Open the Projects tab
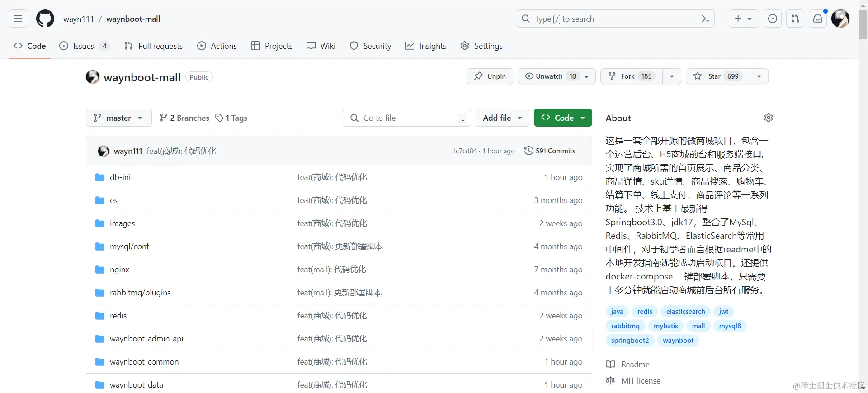The height and width of the screenshot is (393, 868). 272,46
